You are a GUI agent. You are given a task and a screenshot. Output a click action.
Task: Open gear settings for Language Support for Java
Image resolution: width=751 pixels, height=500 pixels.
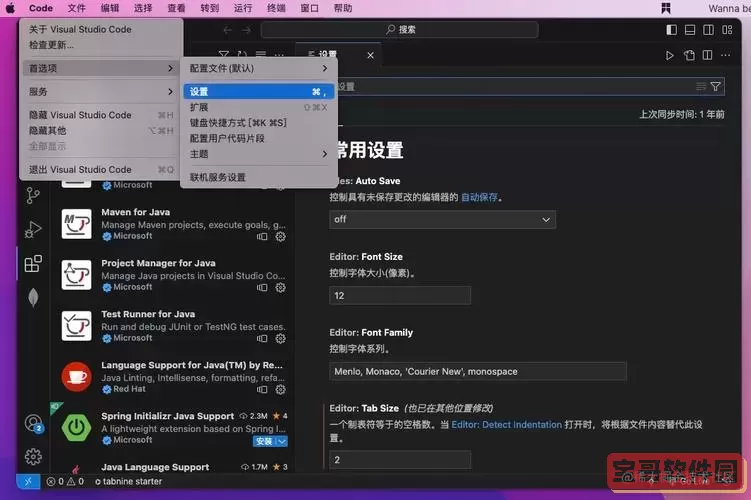pos(281,390)
